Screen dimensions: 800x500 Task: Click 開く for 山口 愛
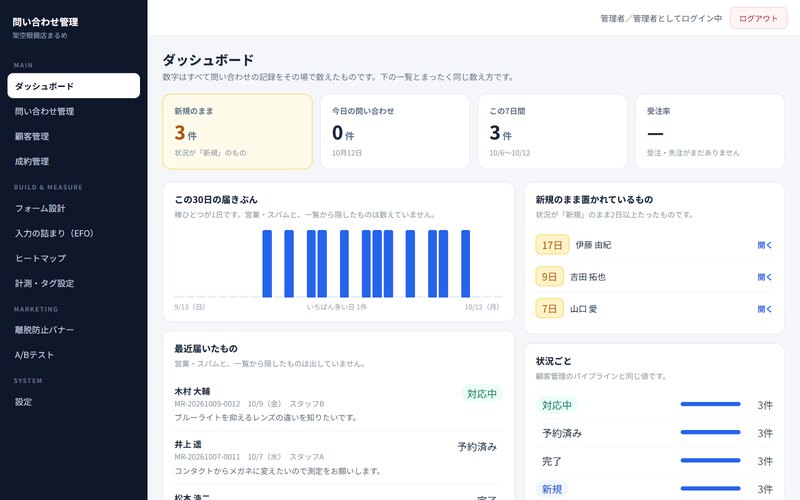764,309
